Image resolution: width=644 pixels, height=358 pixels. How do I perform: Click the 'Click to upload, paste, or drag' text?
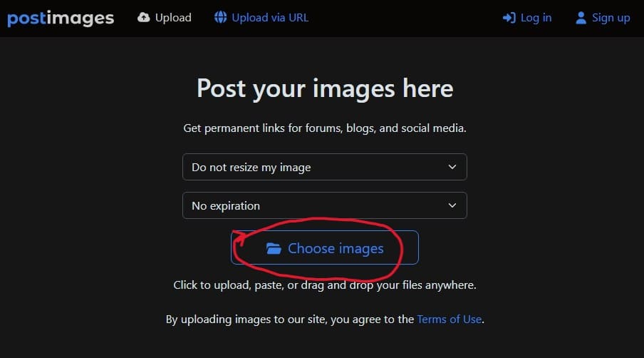coord(325,285)
